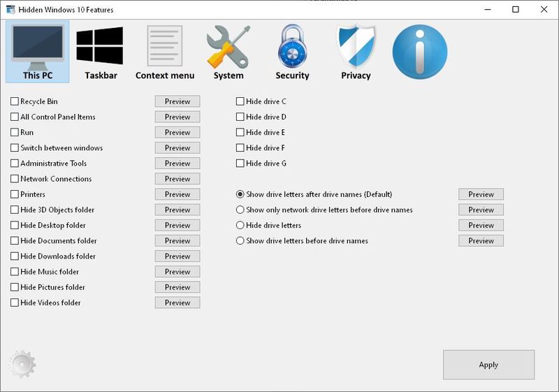This screenshot has width=559, height=392.
Task: Check Hide Desktop folder
Action: (15, 225)
